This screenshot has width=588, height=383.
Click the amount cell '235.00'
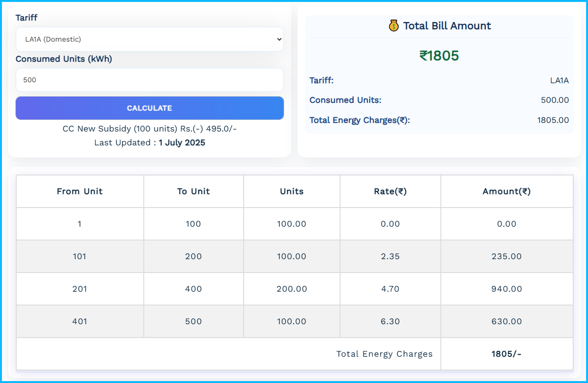coord(507,256)
